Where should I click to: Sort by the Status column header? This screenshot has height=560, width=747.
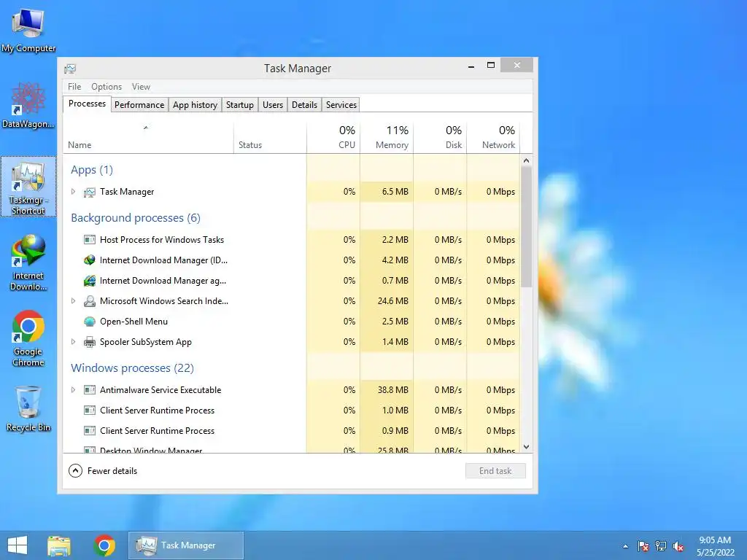(270, 138)
